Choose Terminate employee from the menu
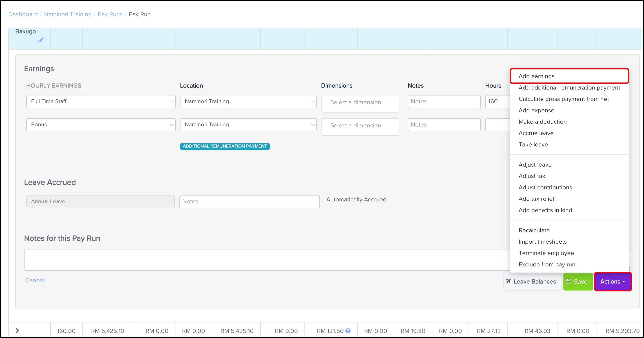644x338 pixels. tap(546, 253)
